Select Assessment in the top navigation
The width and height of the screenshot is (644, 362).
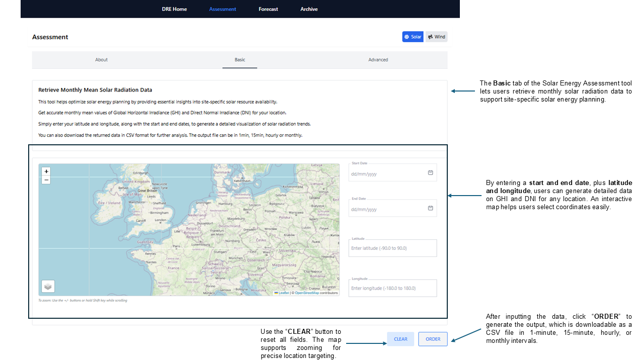tap(222, 9)
